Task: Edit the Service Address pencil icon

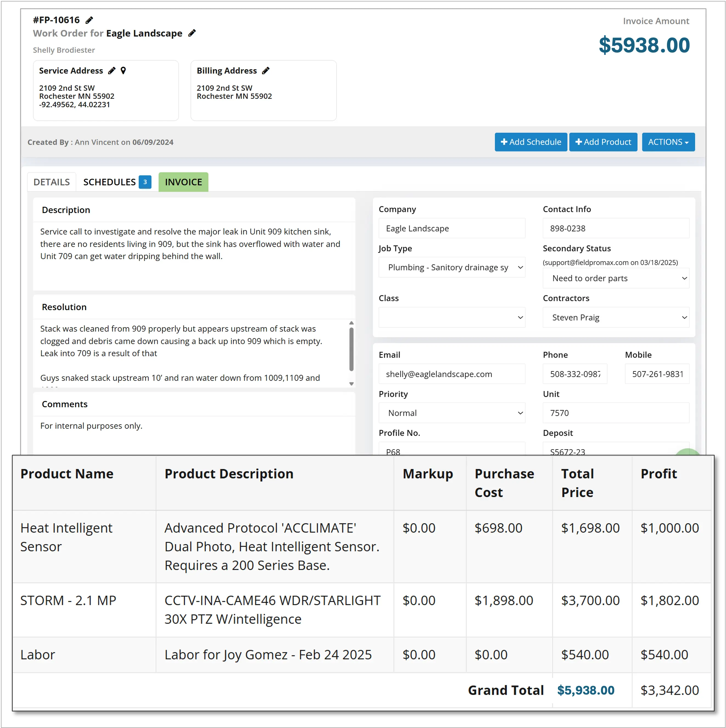Action: point(112,71)
